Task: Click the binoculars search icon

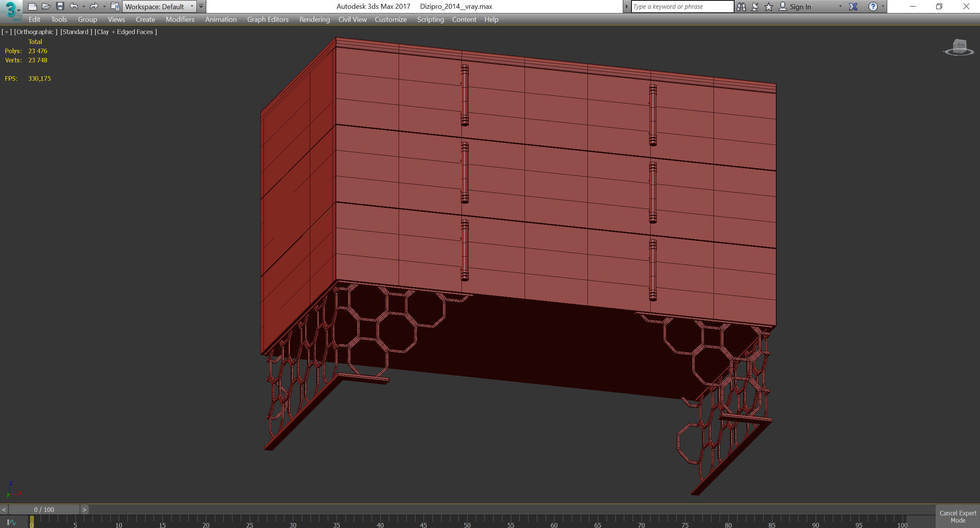Action: [x=741, y=7]
